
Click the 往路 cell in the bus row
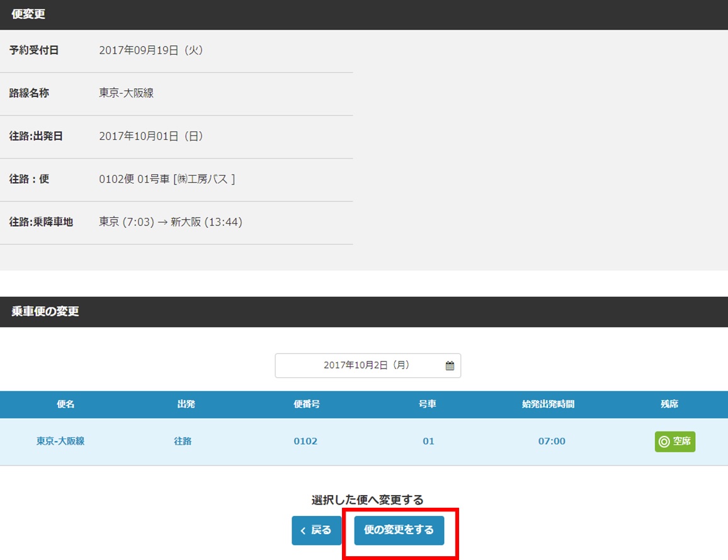point(183,442)
